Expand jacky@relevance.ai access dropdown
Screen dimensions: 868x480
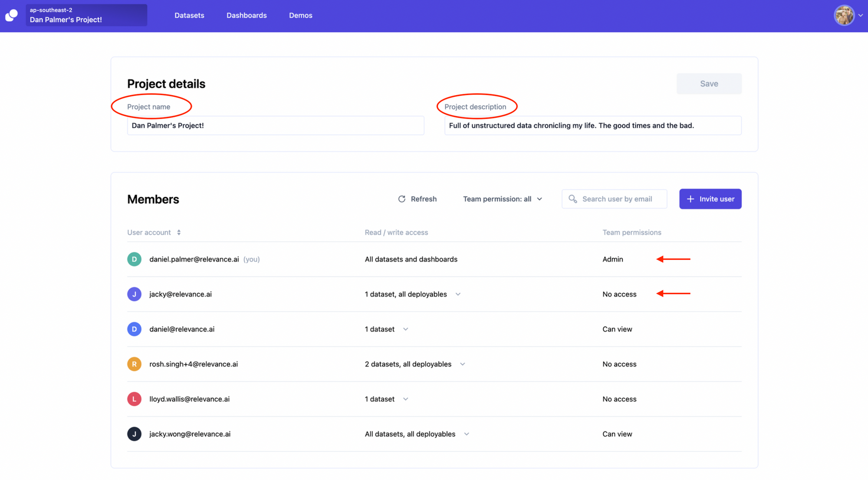tap(458, 294)
